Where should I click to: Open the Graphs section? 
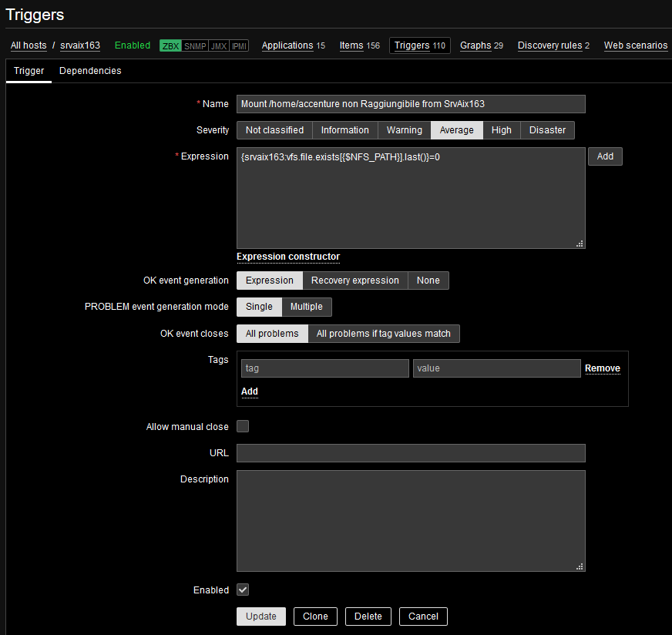(x=475, y=45)
